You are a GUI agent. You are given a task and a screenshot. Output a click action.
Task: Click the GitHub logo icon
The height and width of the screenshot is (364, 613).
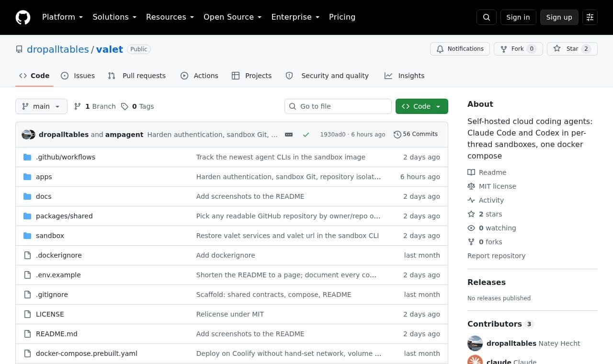point(23,17)
